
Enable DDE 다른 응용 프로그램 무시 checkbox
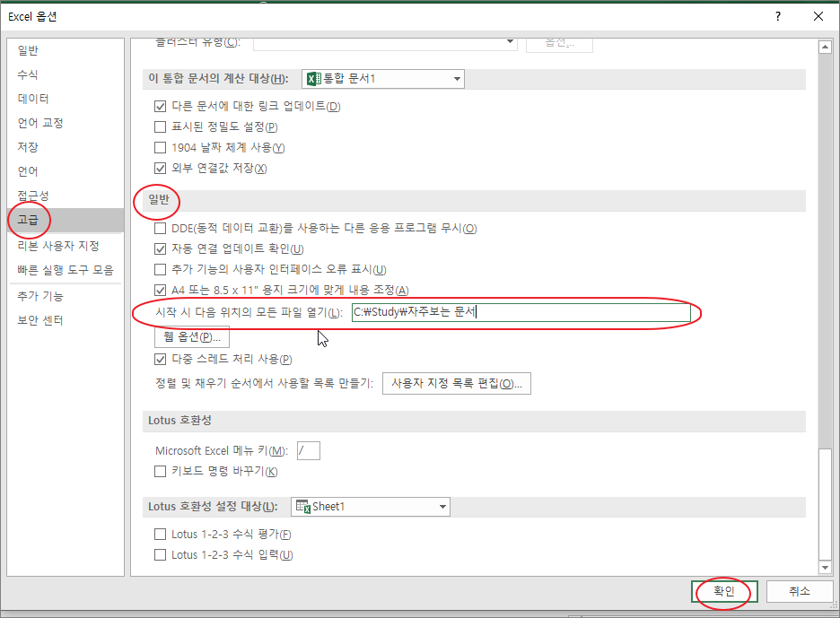click(160, 228)
